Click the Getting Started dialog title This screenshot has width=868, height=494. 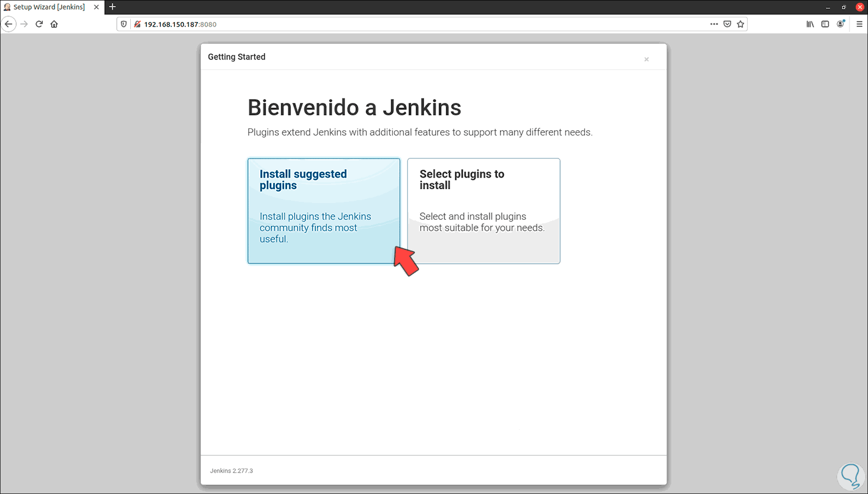237,57
